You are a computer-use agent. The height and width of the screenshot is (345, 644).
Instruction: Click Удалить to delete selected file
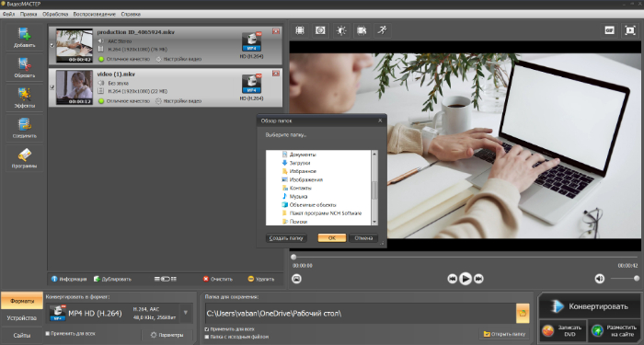[260, 279]
